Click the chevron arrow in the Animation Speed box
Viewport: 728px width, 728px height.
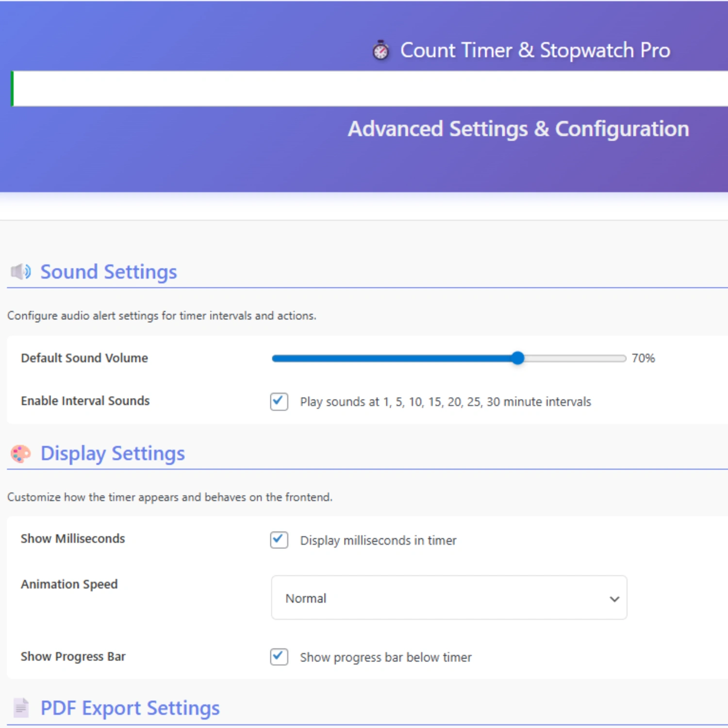point(614,599)
